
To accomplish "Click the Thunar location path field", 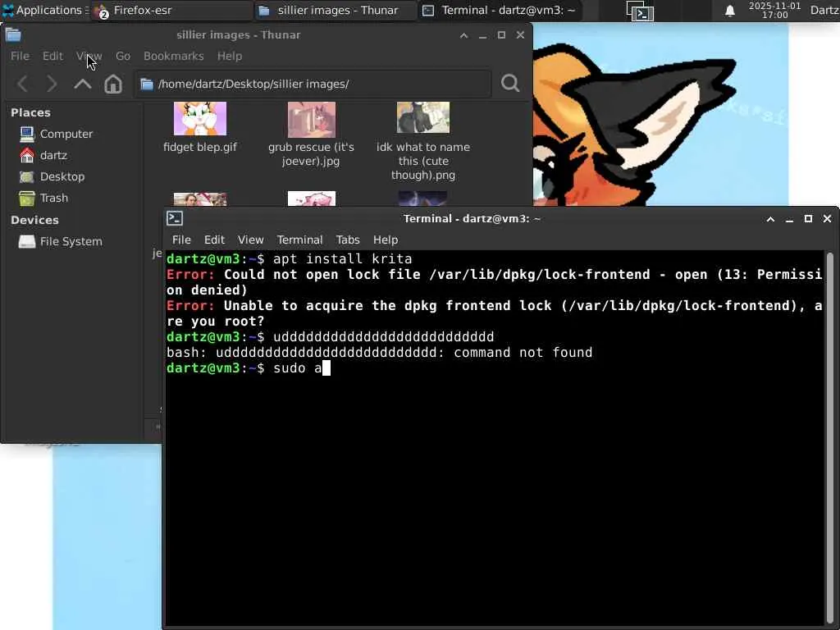I will click(x=313, y=84).
